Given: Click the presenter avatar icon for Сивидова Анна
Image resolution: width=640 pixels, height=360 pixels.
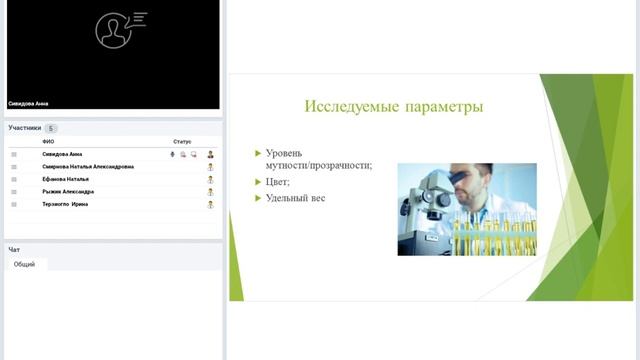Looking at the screenshot, I should 210,154.
